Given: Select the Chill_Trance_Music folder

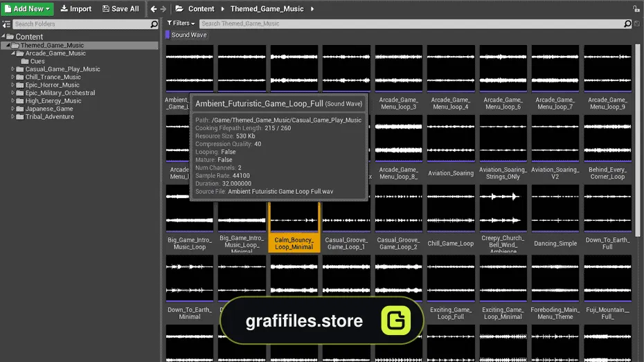Looking at the screenshot, I should pos(53,77).
